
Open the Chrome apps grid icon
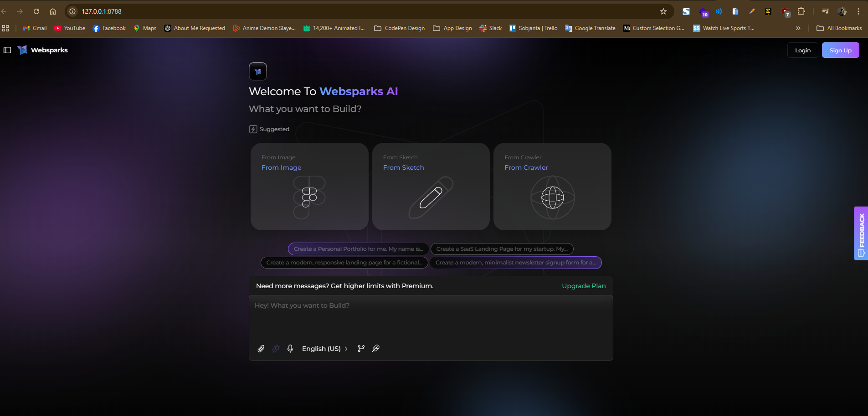[5, 28]
